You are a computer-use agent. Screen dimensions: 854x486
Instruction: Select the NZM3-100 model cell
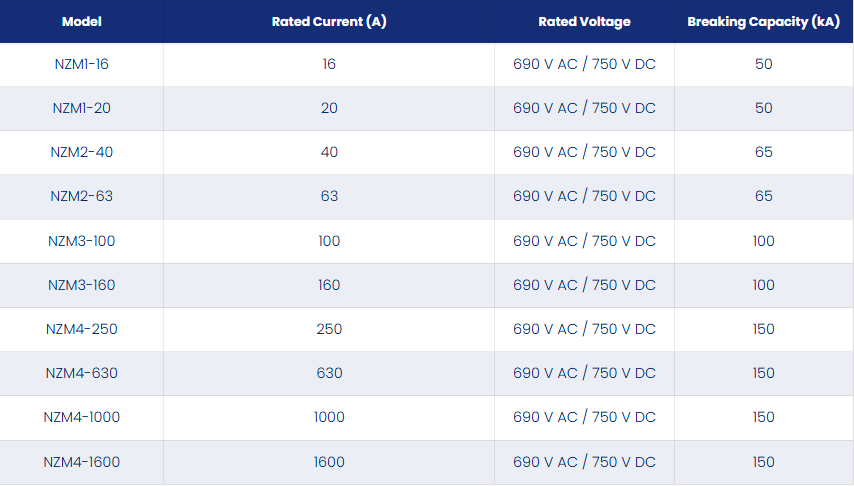82,241
